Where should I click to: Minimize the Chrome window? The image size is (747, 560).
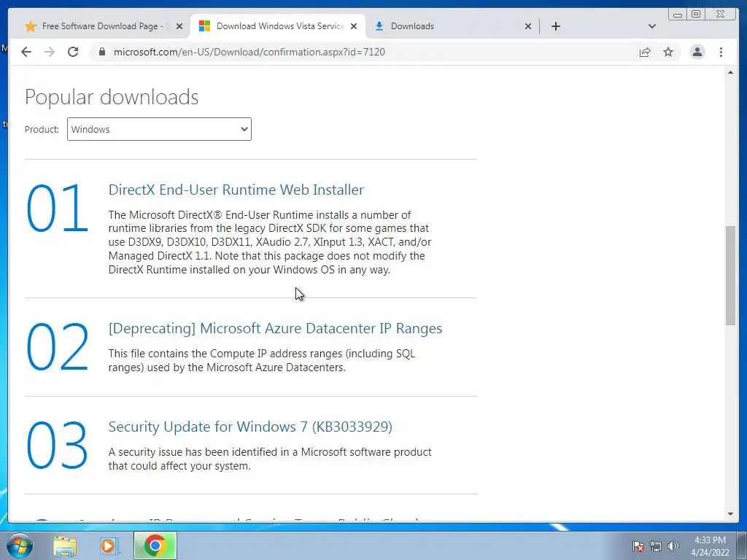pos(678,15)
